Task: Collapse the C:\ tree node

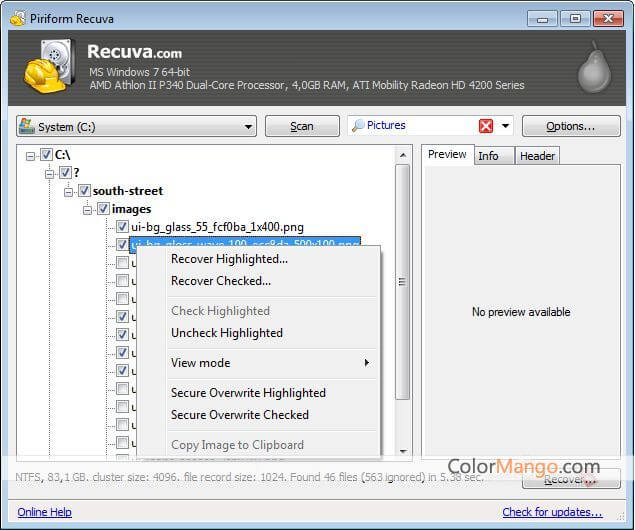Action: click(x=31, y=155)
